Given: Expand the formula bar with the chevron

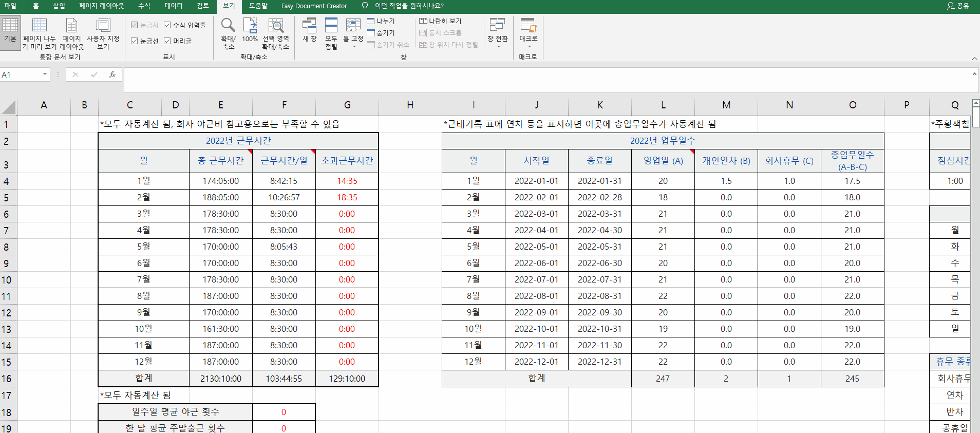Looking at the screenshot, I should click(974, 74).
